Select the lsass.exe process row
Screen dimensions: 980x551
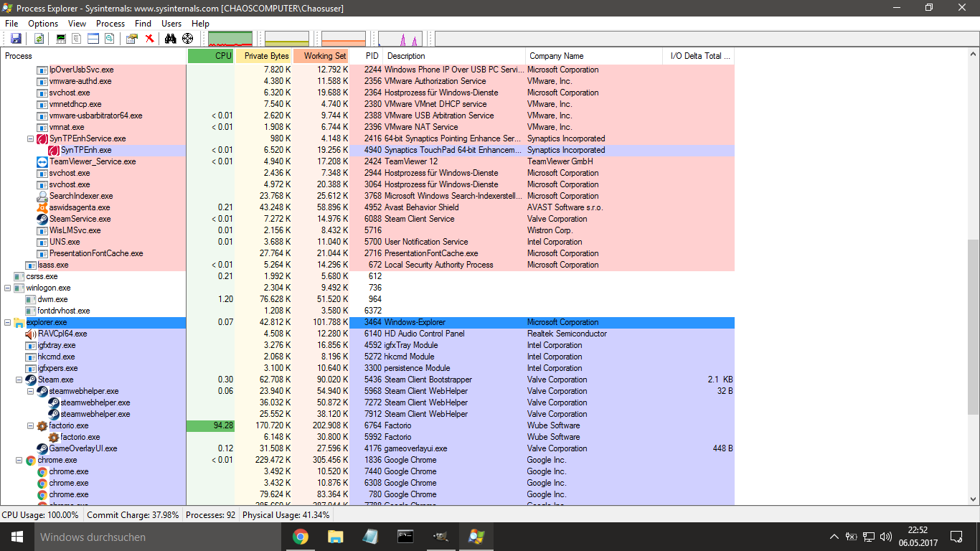367,265
